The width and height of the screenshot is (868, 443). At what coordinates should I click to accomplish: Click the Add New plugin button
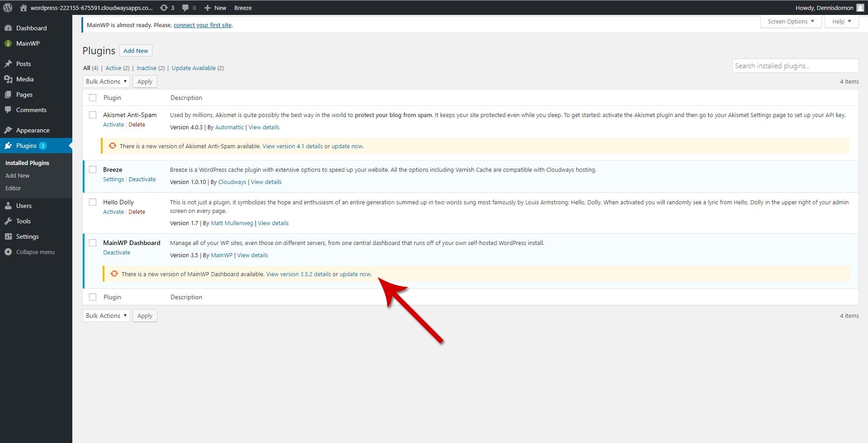point(135,50)
